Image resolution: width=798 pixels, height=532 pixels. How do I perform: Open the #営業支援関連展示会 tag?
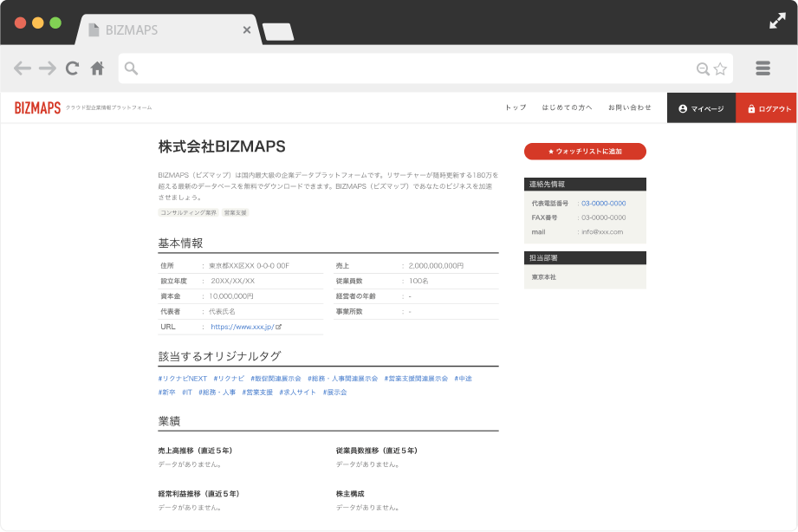416,379
